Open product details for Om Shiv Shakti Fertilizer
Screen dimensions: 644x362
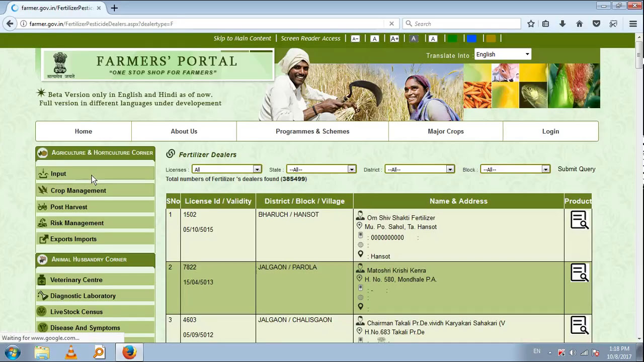coord(579,220)
